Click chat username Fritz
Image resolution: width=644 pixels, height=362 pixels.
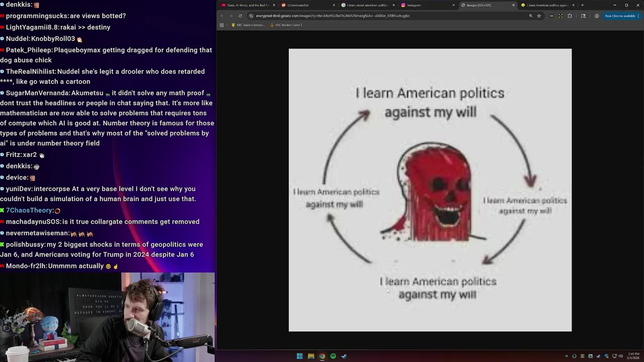click(x=13, y=155)
